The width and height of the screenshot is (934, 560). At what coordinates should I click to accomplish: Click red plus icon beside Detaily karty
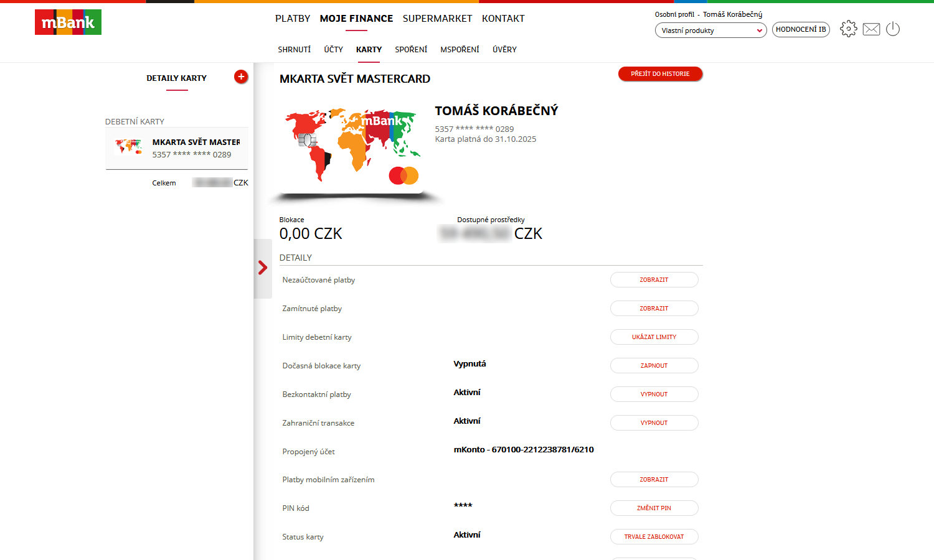pyautogui.click(x=241, y=77)
